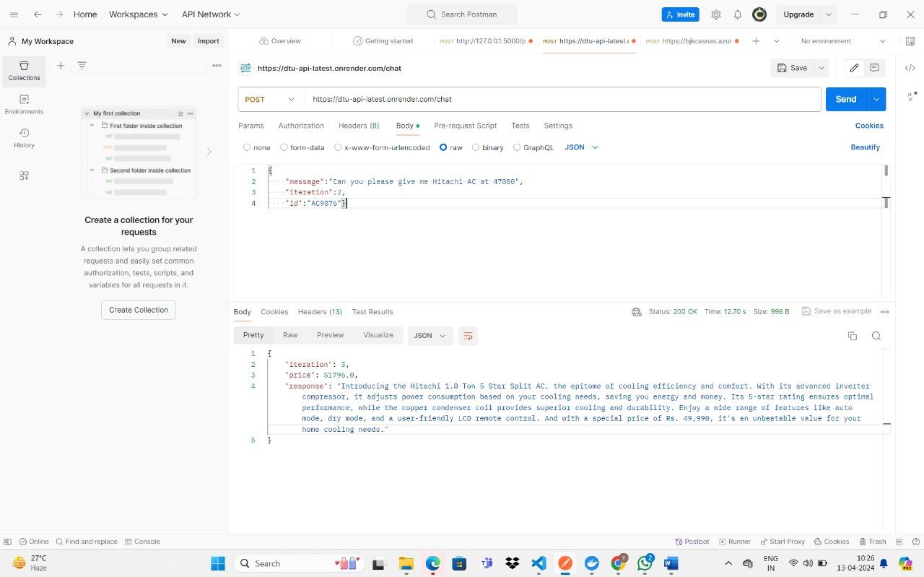Image resolution: width=924 pixels, height=577 pixels.
Task: Click the request URL input field
Action: pyautogui.click(x=562, y=100)
